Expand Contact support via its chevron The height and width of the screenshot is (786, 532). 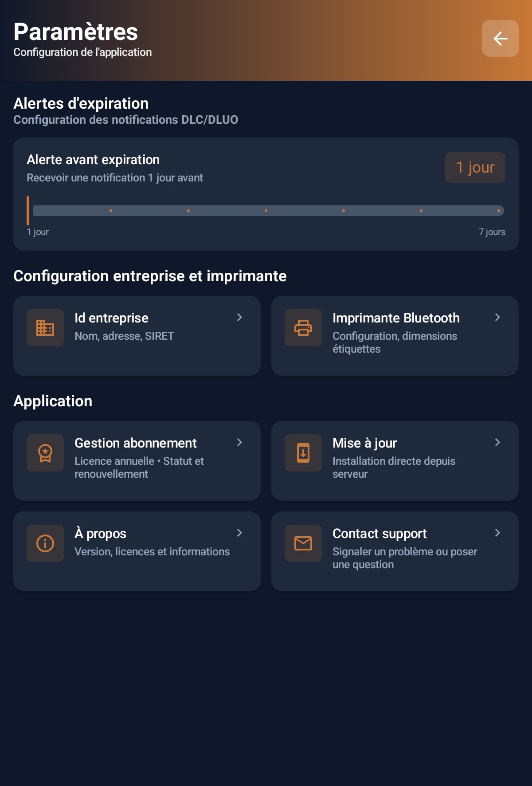click(x=498, y=534)
